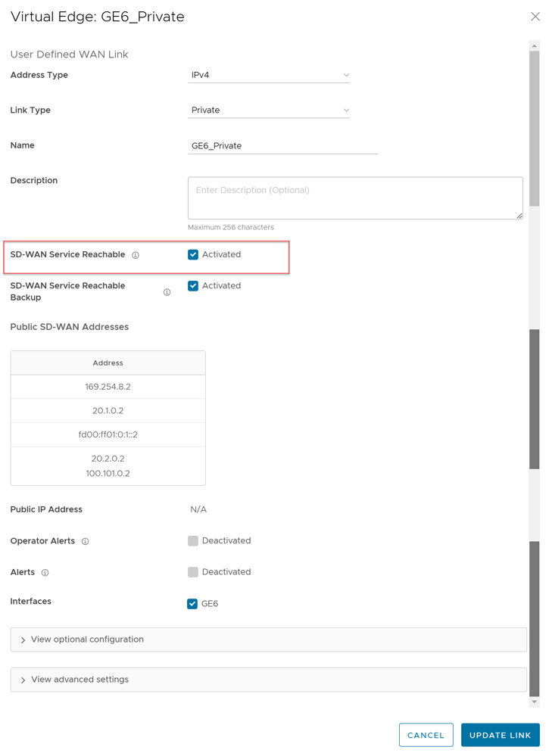The image size is (549, 756).
Task: Click the vertical scrollbar thumb
Action: 534,129
